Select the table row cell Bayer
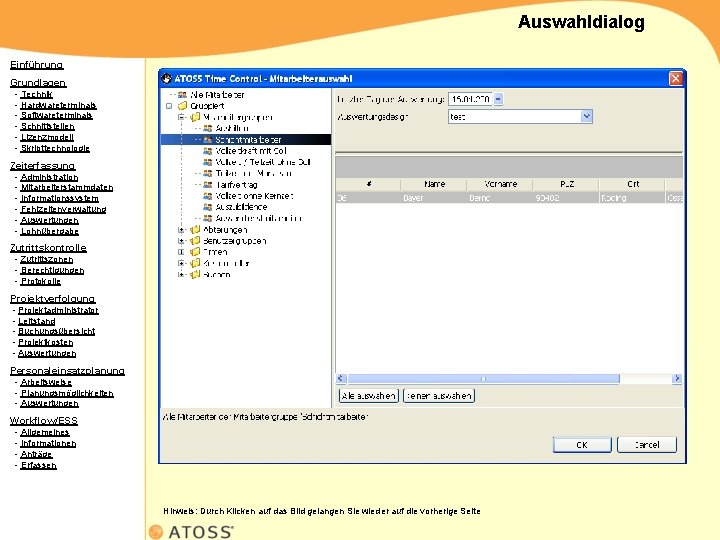Screen dimensions: 720x540 [434, 198]
